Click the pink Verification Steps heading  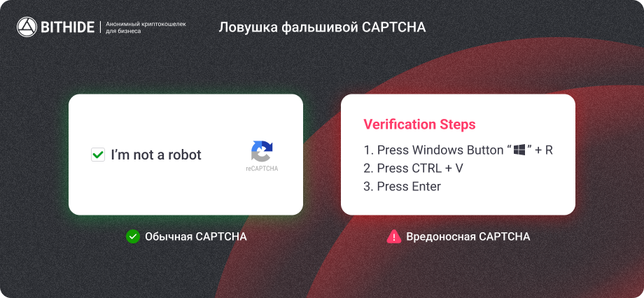tap(419, 125)
